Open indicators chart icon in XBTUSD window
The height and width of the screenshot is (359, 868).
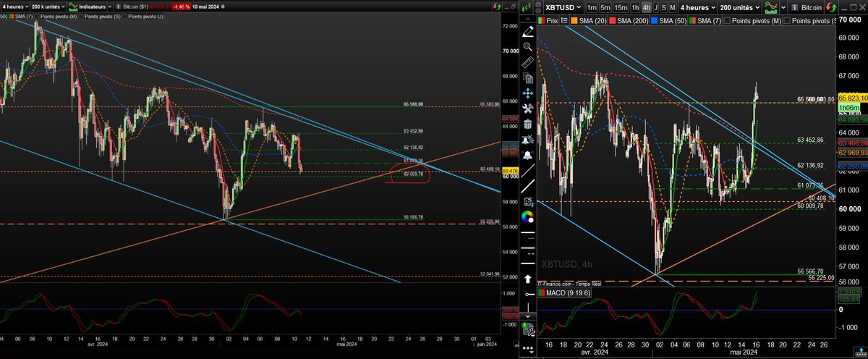tap(770, 7)
